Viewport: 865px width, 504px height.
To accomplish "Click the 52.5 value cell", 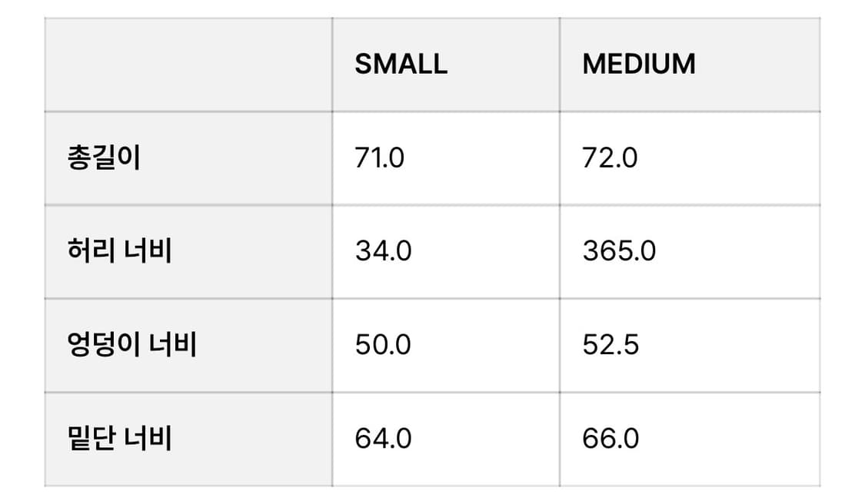I will coord(610,345).
